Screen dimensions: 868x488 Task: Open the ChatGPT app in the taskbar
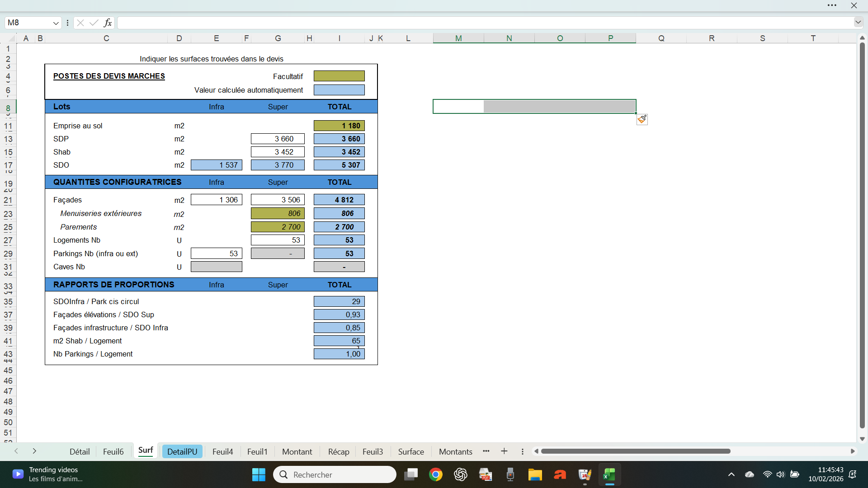[461, 474]
